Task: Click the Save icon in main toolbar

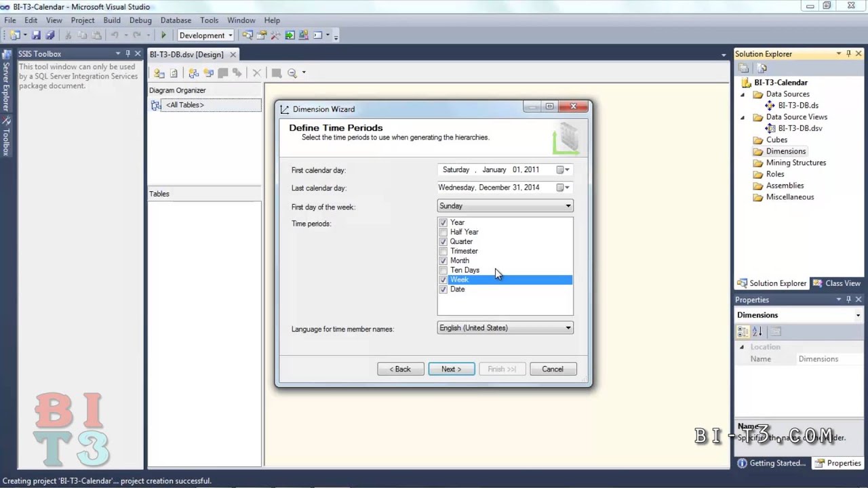Action: tap(37, 35)
